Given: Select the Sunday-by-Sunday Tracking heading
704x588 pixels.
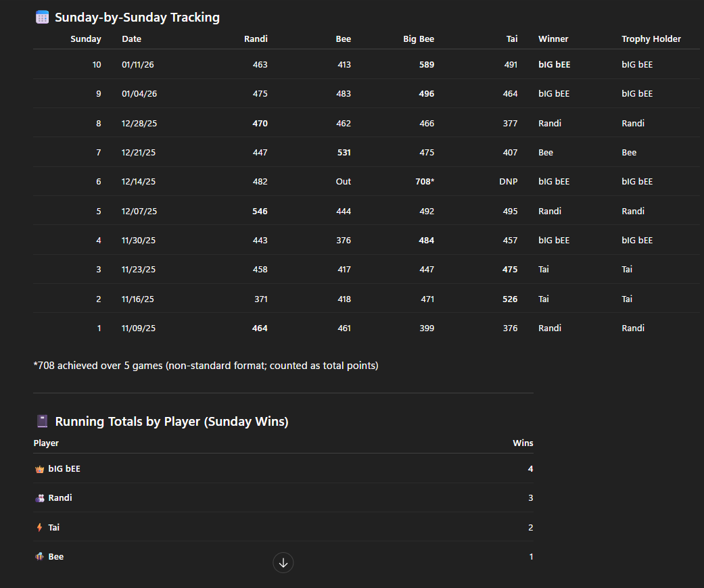Looking at the screenshot, I should click(137, 18).
